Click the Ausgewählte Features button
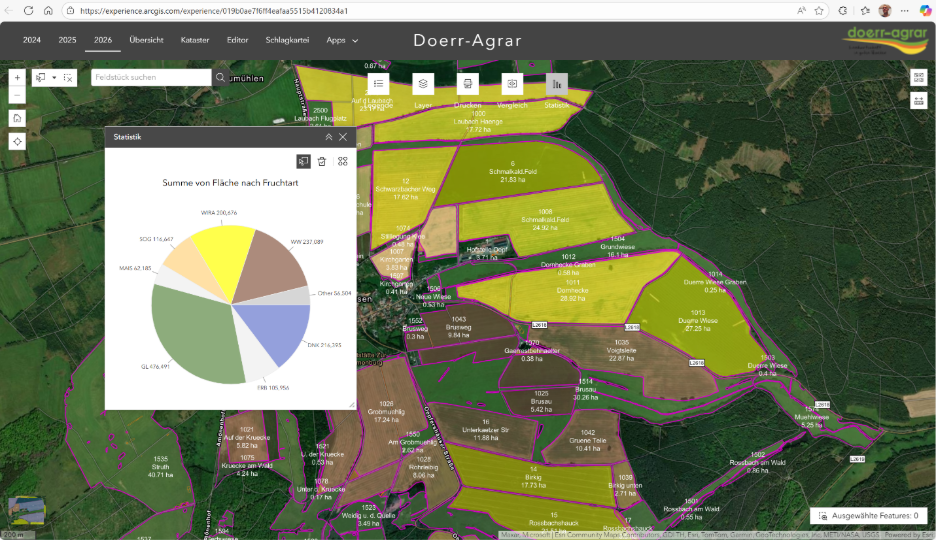This screenshot has height=540, width=936. (x=868, y=516)
